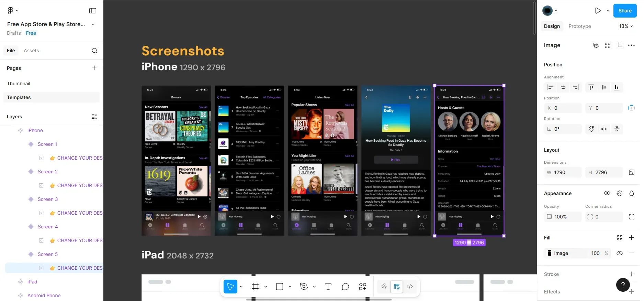Open the user avatar dropdown chevron

click(x=556, y=11)
